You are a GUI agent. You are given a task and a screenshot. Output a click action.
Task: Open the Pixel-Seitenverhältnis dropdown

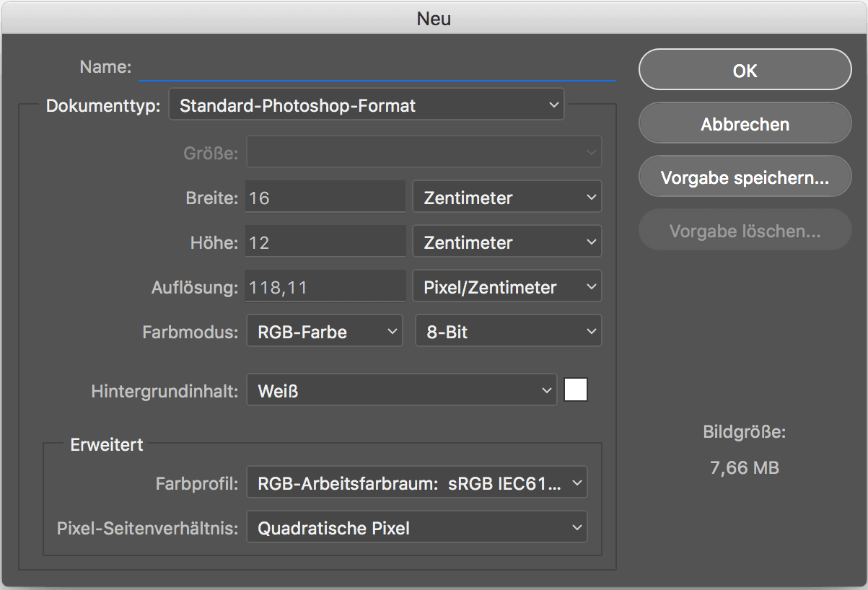click(416, 528)
